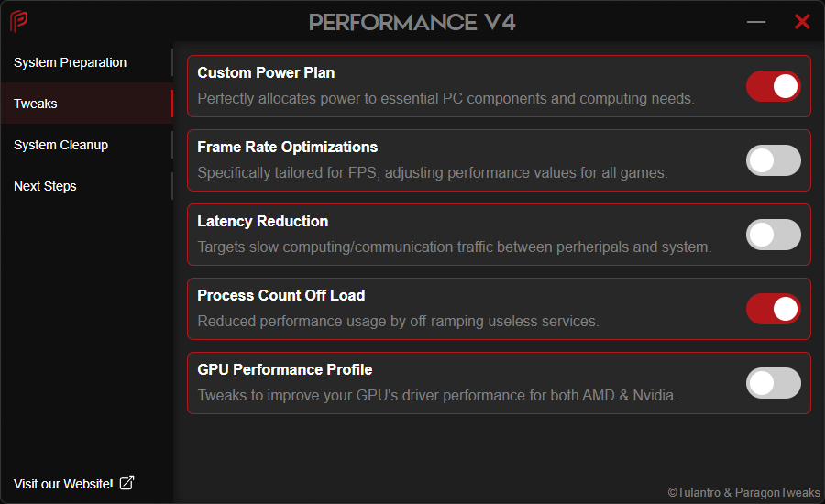Turn on Latency Reduction switch

773,235
